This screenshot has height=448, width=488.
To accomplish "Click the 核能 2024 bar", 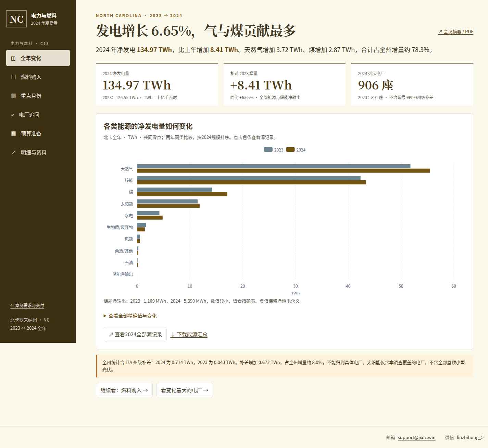I will [x=251, y=182].
